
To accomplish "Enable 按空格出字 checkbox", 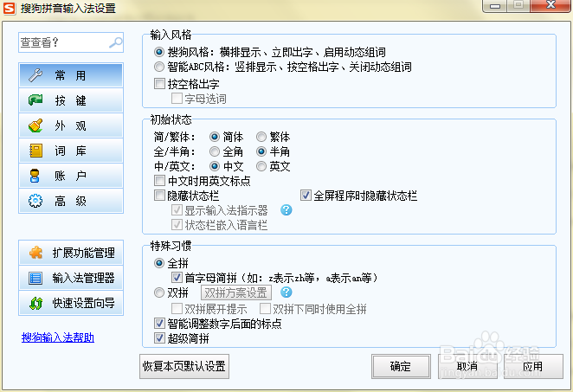I will [x=159, y=84].
